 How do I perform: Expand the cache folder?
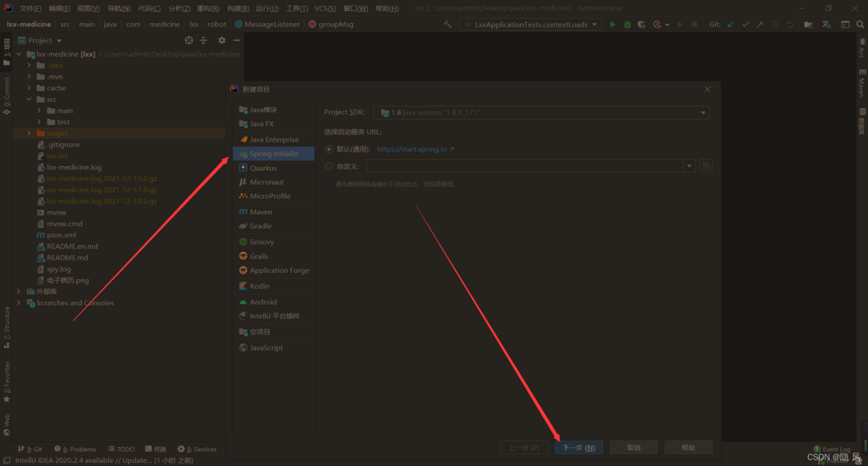pos(29,88)
